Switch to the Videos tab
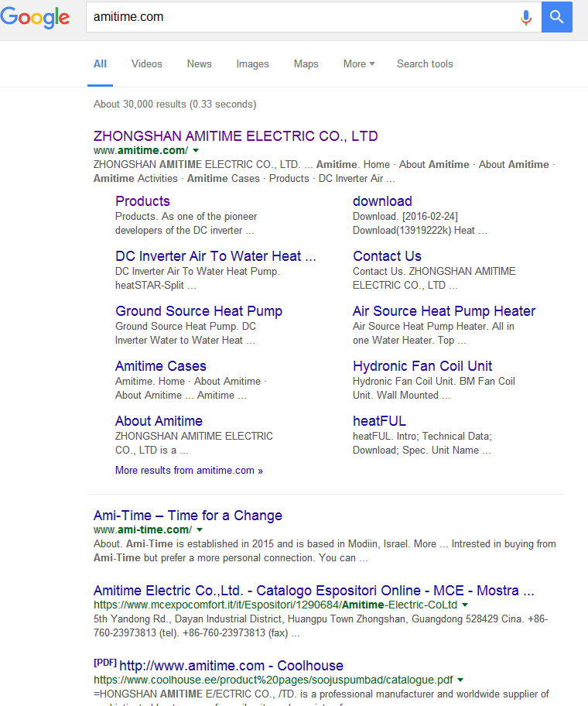This screenshot has width=588, height=706. (x=147, y=64)
